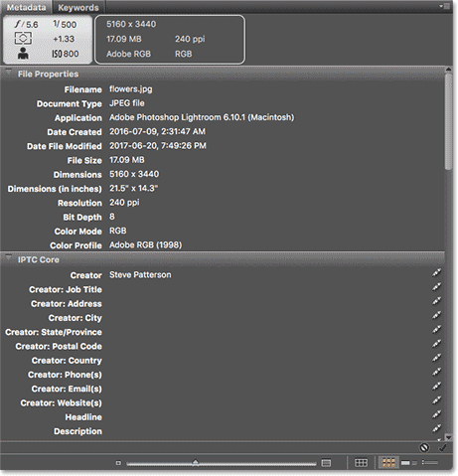The height and width of the screenshot is (476, 458).
Task: Click the pencil icon for Creator: State/Province
Action: coord(436,330)
